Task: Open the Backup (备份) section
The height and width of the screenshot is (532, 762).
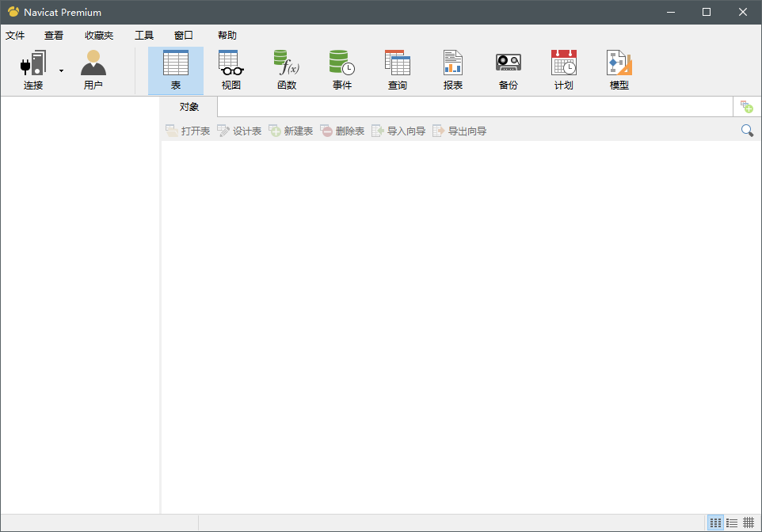Action: (x=509, y=70)
